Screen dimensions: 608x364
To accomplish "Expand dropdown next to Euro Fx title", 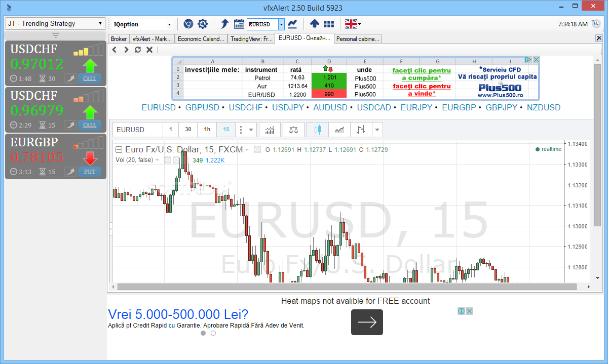I will point(247,149).
